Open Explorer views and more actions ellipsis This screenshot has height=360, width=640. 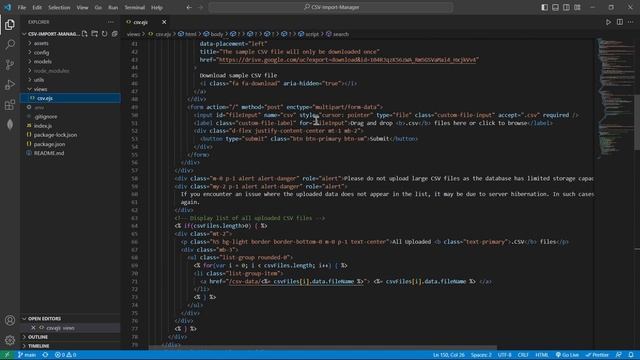coord(111,22)
